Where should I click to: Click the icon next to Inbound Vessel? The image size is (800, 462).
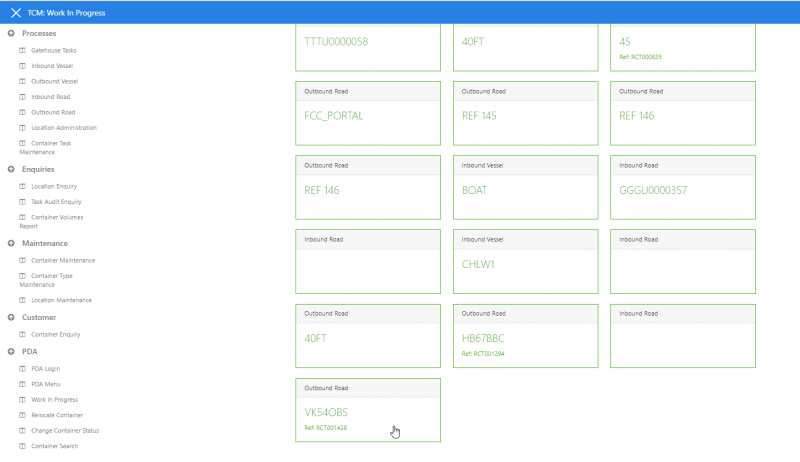tap(22, 66)
